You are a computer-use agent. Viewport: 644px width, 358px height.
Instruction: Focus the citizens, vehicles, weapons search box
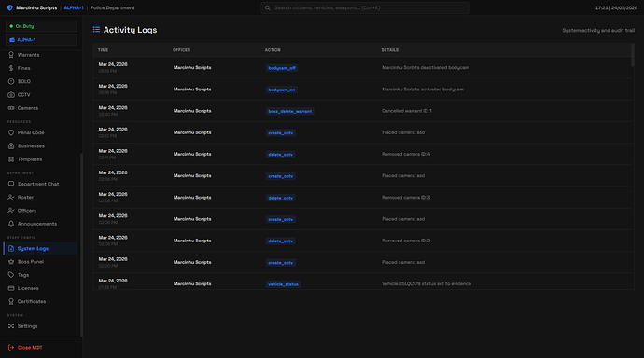365,7
